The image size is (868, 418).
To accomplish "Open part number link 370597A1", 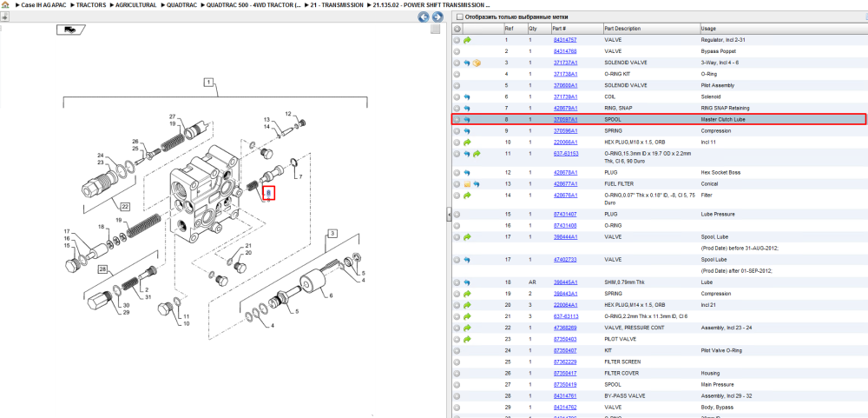I will coord(565,120).
